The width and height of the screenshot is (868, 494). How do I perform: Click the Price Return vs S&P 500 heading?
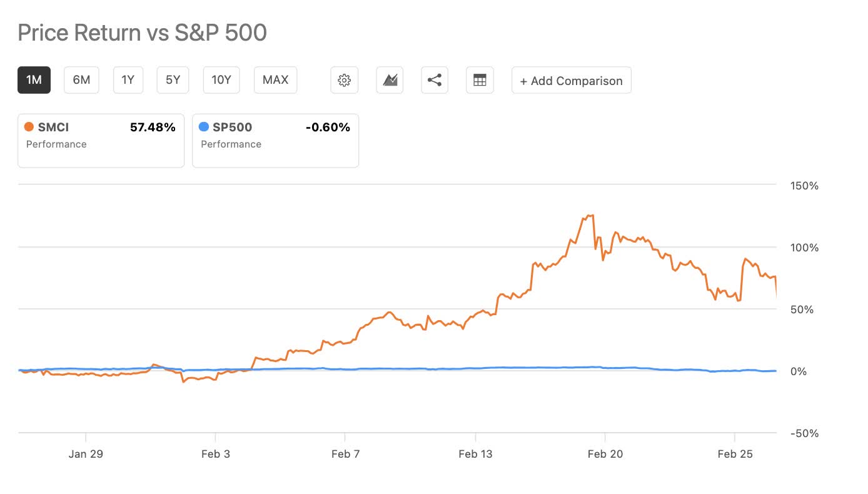pos(142,32)
